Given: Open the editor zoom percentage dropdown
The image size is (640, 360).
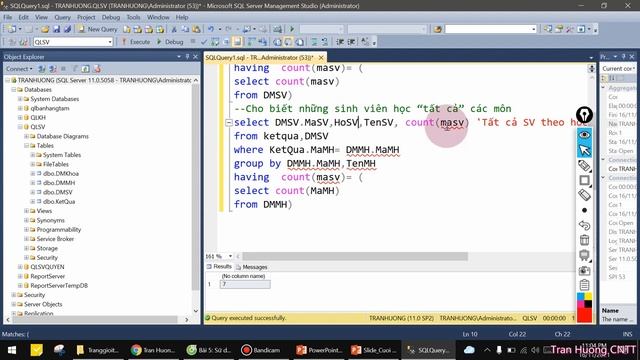Looking at the screenshot, I should (x=230, y=256).
